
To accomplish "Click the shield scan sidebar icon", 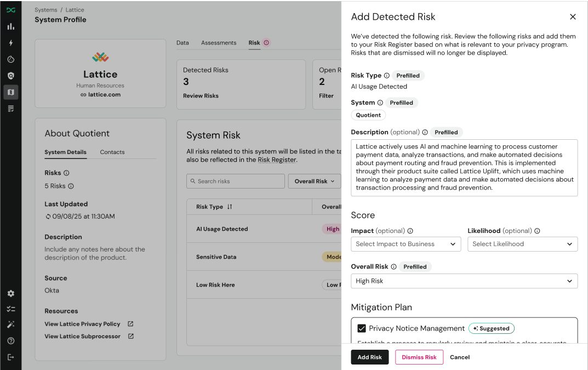I will pyautogui.click(x=10, y=76).
